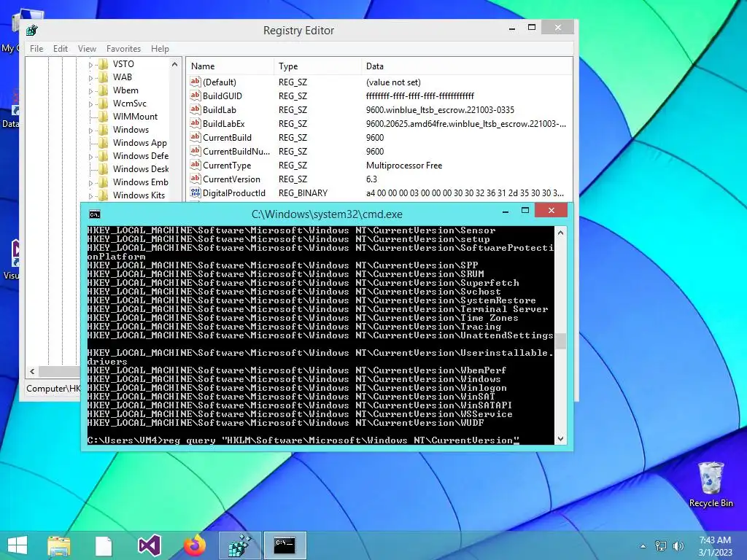This screenshot has height=560, width=747.
Task: Select the (Default) value string icon
Action: tap(196, 82)
